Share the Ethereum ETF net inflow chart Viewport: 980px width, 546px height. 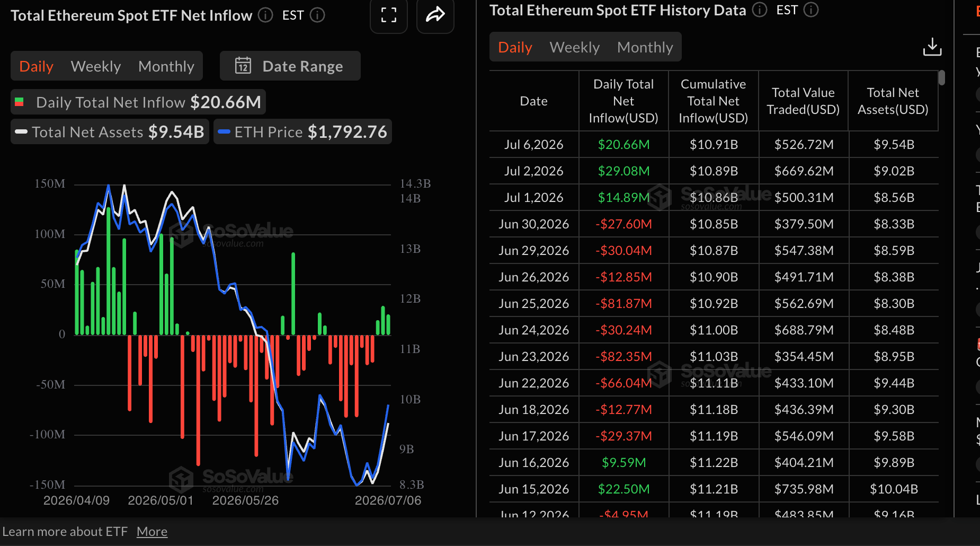[435, 15]
